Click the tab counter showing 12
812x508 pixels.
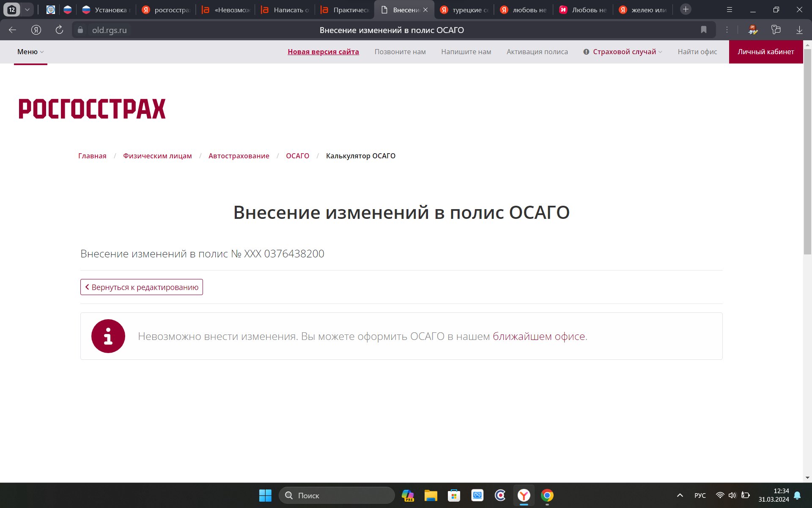pyautogui.click(x=12, y=9)
